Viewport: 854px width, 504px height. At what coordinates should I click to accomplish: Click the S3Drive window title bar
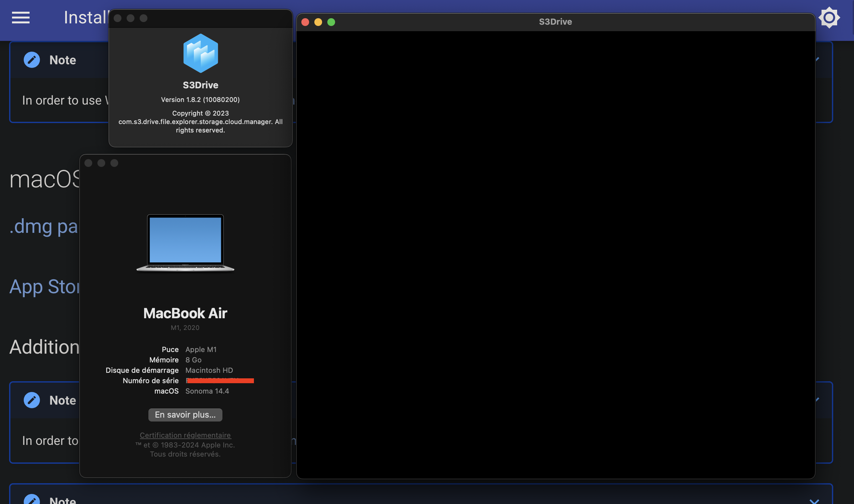pos(555,22)
